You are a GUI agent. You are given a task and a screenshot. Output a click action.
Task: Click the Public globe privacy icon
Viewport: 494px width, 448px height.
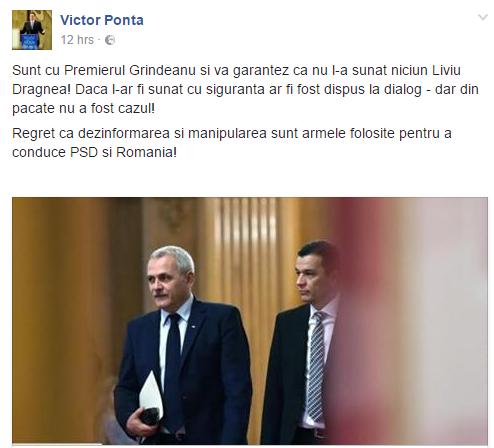(110, 40)
